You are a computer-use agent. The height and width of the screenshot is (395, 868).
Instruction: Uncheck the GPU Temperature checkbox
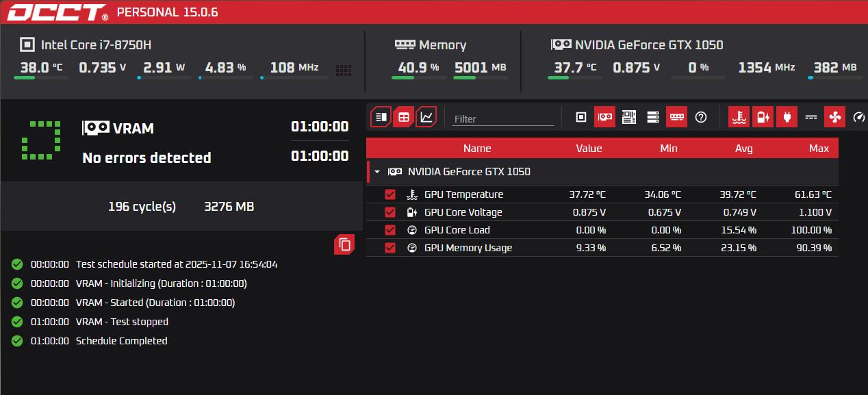(390, 194)
